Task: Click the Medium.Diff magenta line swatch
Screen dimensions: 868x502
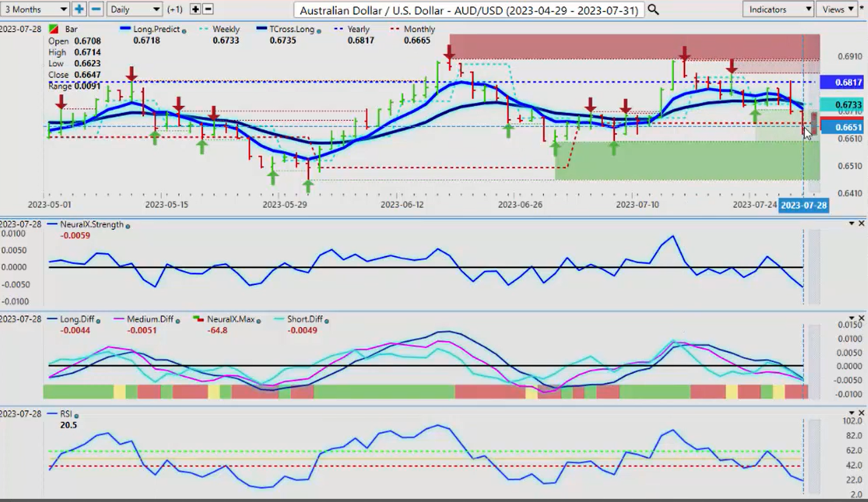Action: (119, 319)
